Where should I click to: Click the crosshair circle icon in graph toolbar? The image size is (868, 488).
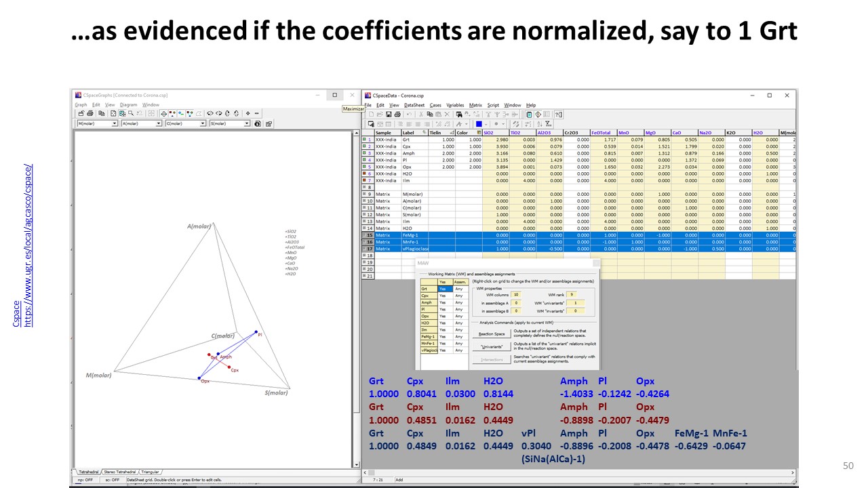163,114
